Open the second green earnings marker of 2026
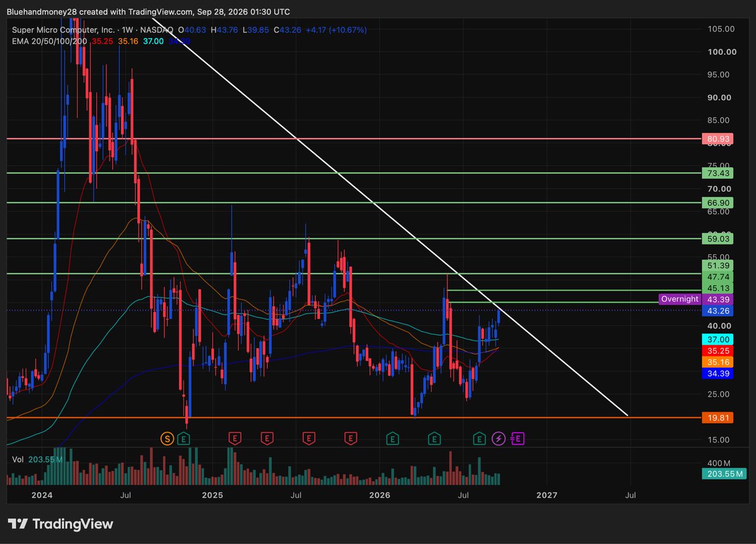Screen dimensions: 756x544 click(434, 438)
